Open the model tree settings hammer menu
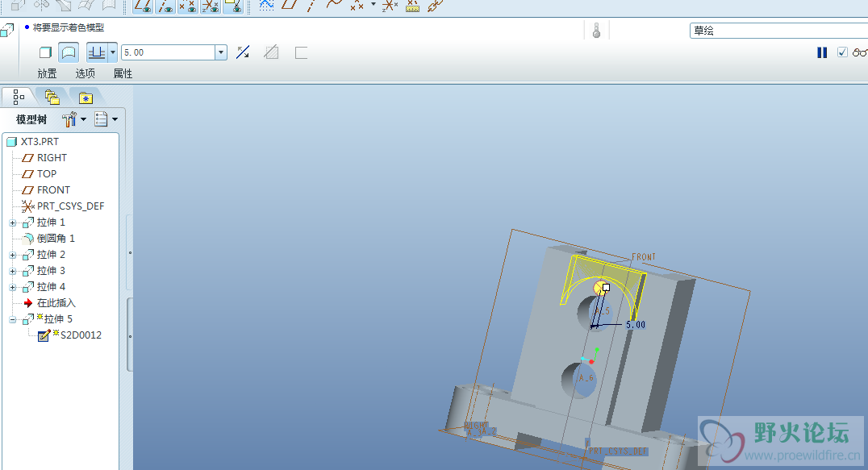This screenshot has height=470, width=868. (x=69, y=119)
